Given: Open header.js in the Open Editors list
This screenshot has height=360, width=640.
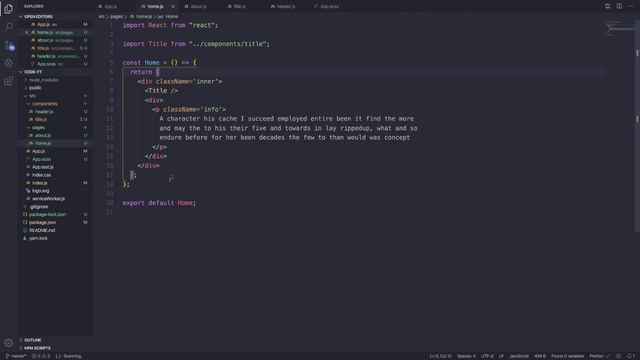Looking at the screenshot, I should click(55, 56).
